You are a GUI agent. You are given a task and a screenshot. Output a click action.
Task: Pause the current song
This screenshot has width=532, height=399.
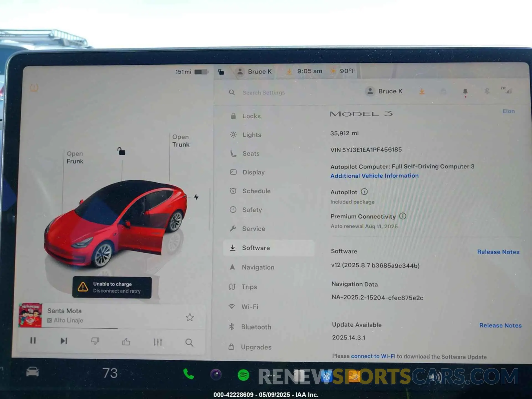[x=33, y=340]
